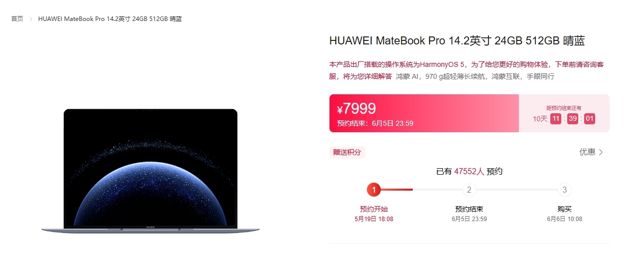The image size is (644, 259).
Task: Click the 购买 step label
Action: [x=564, y=209]
